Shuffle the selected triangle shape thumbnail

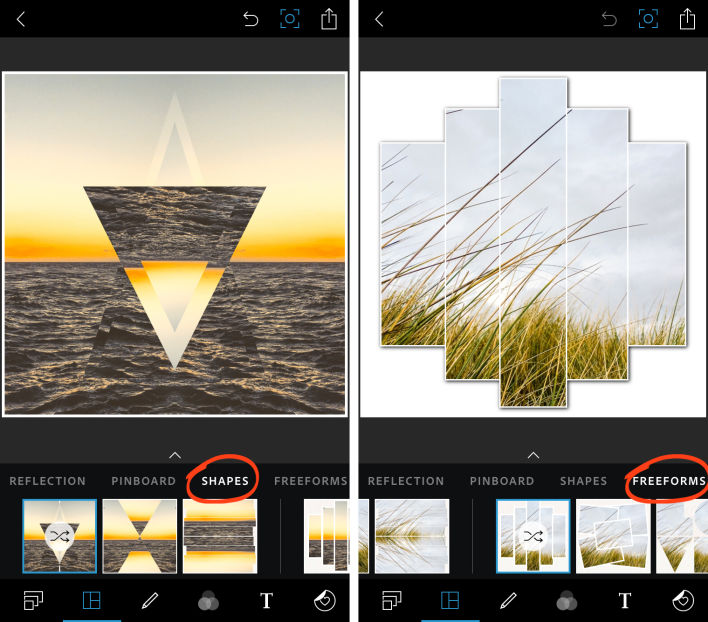[60, 536]
